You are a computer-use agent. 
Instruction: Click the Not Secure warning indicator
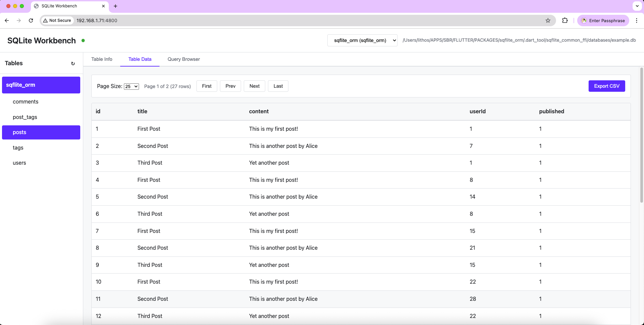pyautogui.click(x=57, y=21)
